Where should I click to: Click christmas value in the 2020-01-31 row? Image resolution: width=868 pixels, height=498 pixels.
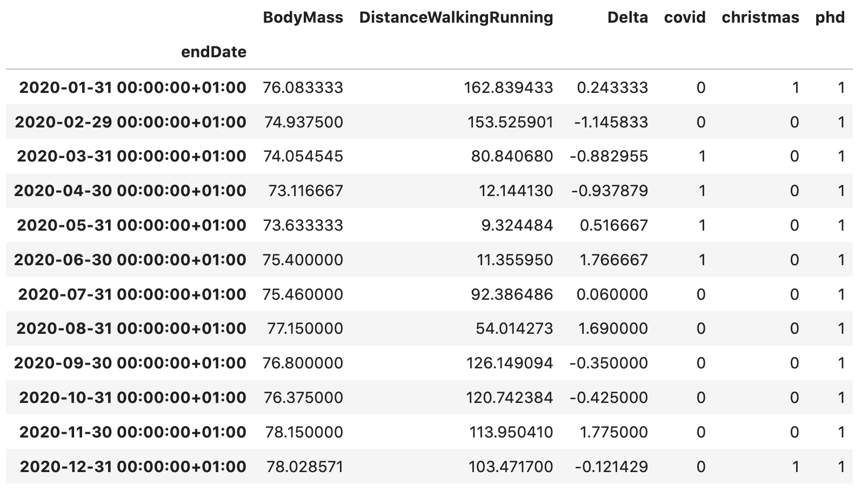point(795,88)
